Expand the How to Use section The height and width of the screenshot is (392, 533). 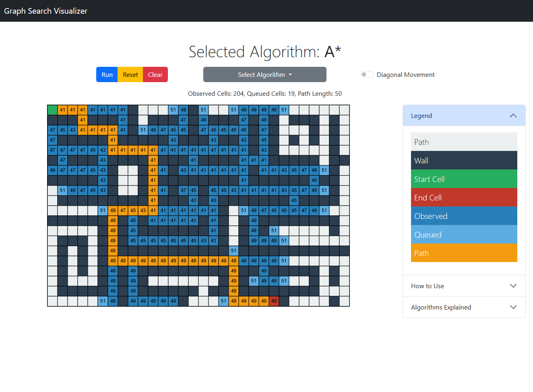pyautogui.click(x=428, y=286)
